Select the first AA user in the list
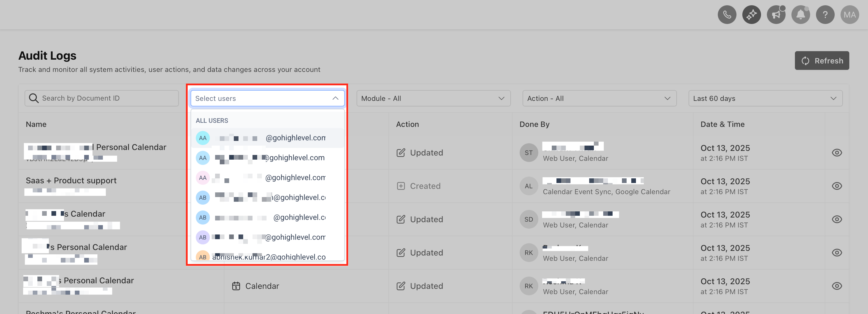The image size is (868, 314). click(x=267, y=138)
